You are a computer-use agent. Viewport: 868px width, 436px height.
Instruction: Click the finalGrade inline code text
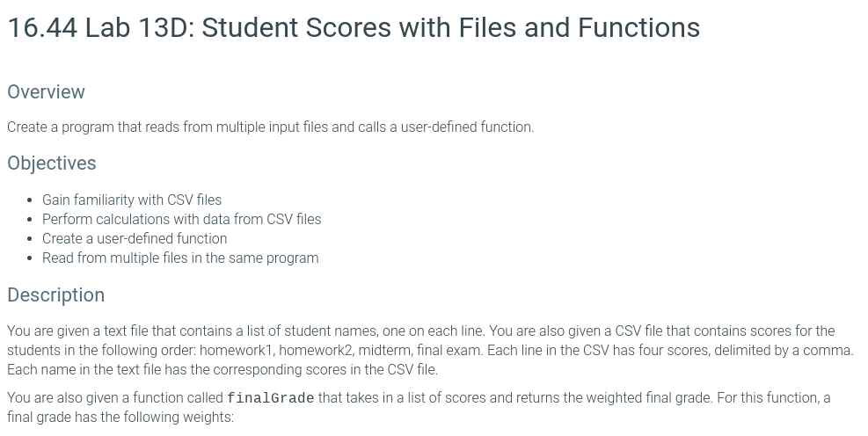tap(271, 398)
